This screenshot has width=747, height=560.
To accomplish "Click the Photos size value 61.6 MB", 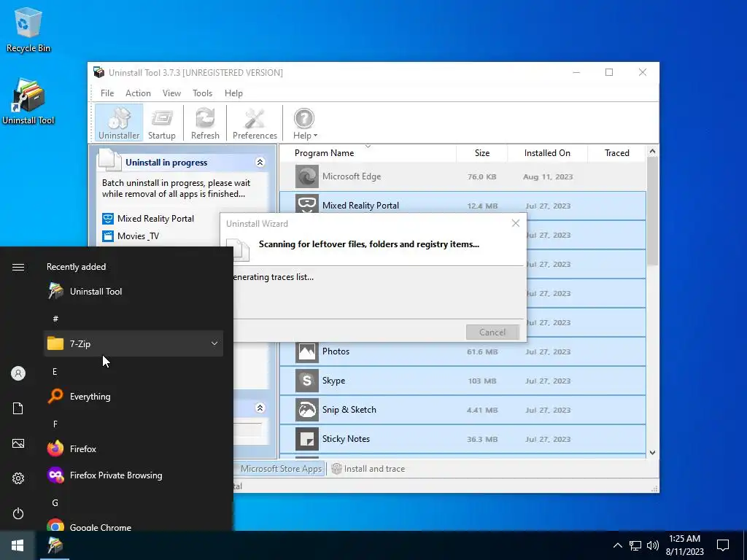I will [x=482, y=352].
